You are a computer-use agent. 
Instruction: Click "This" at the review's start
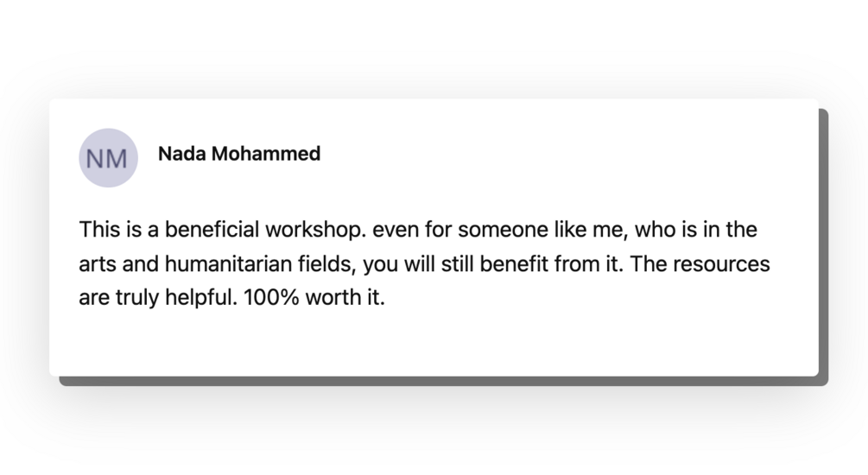98,230
